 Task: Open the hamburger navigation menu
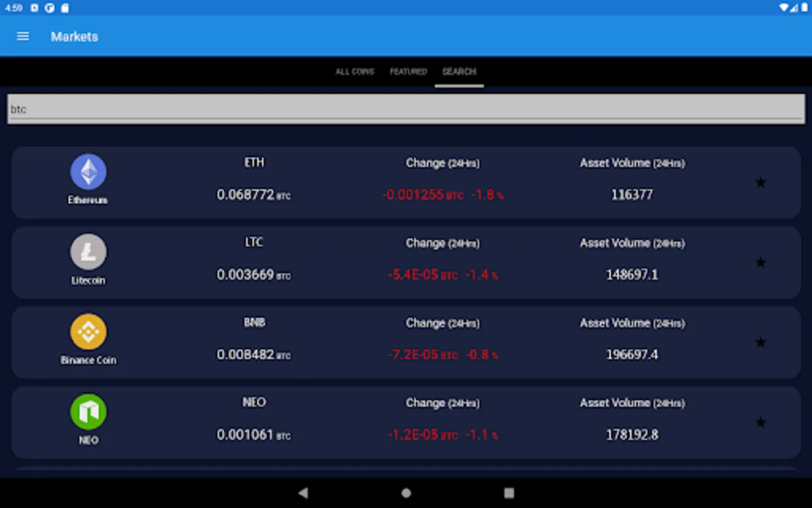point(23,37)
